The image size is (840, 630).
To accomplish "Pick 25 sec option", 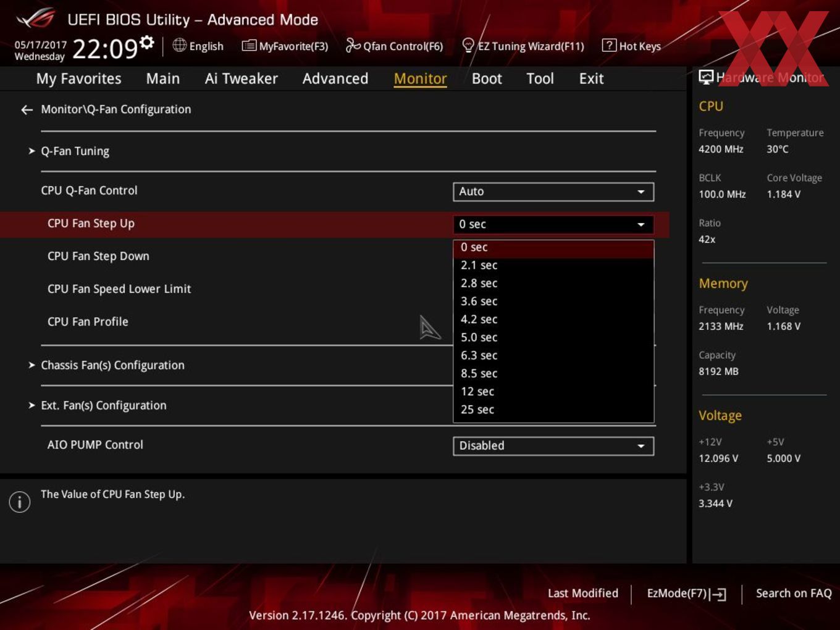I will (553, 409).
